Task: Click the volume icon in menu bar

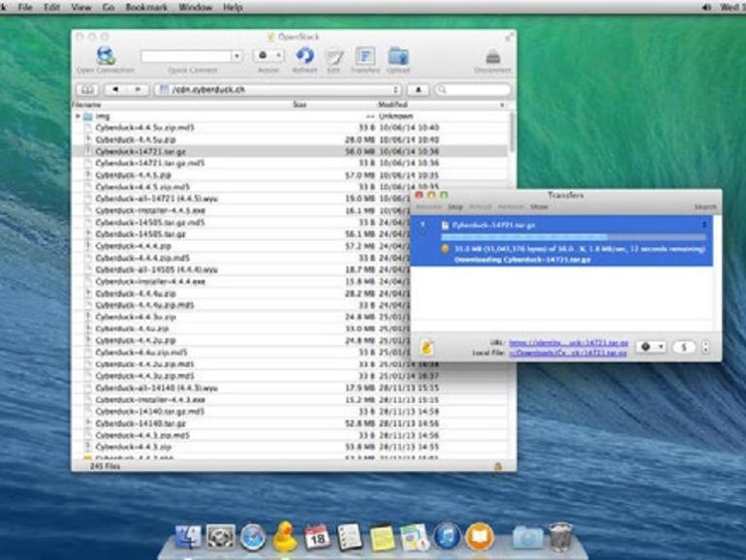Action: (x=706, y=7)
